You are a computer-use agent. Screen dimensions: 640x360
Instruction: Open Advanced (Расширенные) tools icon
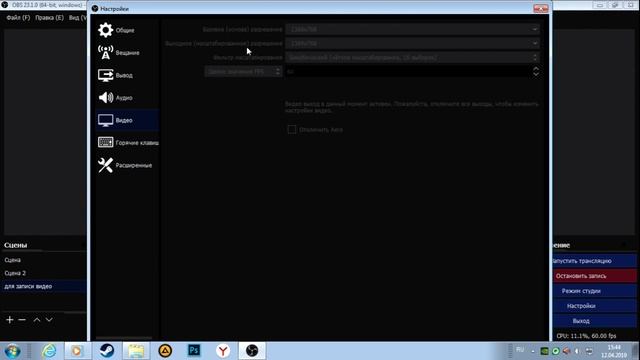[105, 165]
